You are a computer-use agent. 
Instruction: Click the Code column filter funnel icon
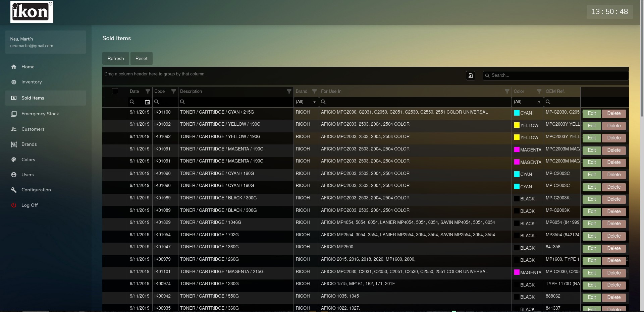[173, 91]
